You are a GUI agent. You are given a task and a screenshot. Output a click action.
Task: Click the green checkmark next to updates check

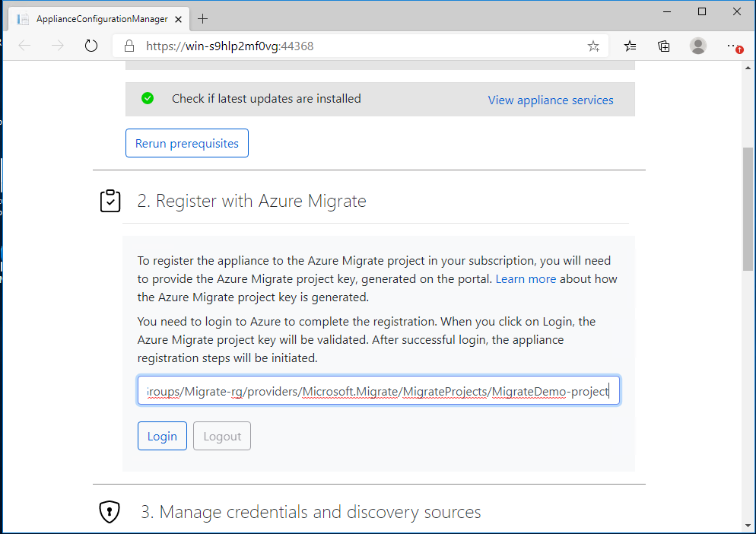click(148, 99)
